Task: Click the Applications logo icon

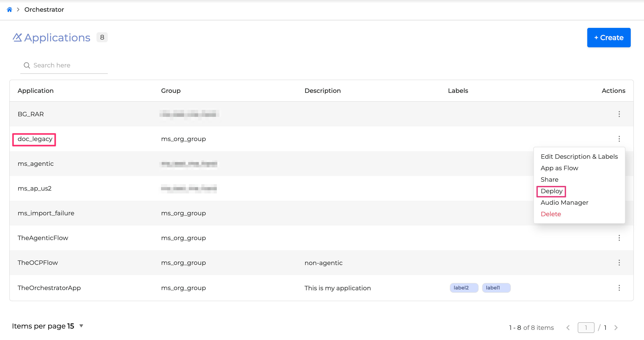Action: coord(17,38)
